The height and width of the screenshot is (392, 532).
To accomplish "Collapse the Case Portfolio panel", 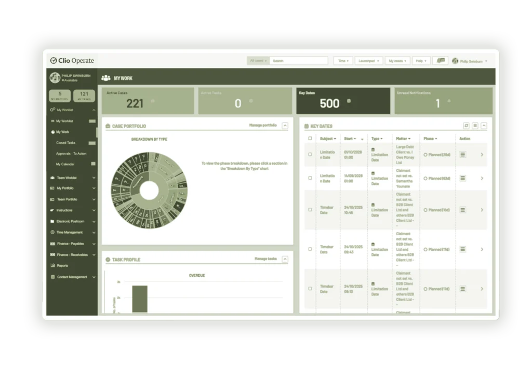I will [x=285, y=126].
